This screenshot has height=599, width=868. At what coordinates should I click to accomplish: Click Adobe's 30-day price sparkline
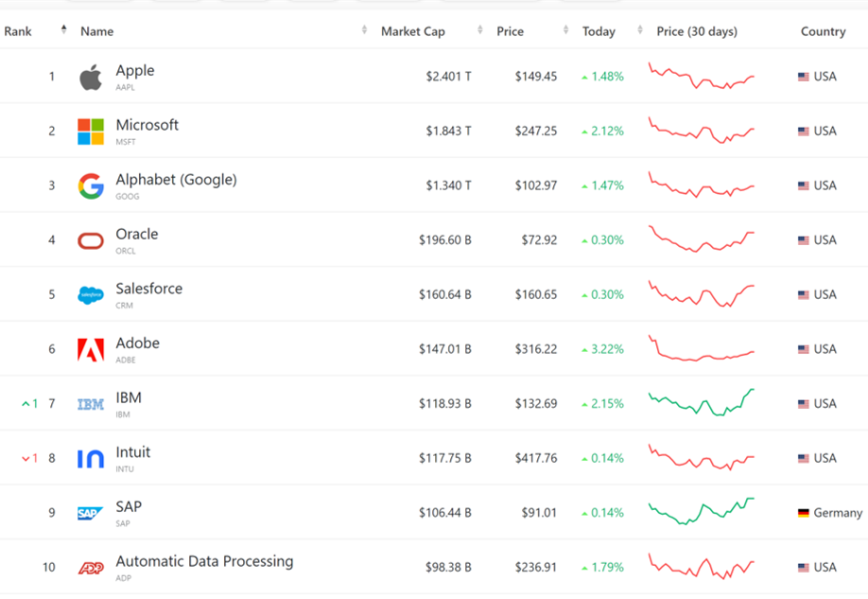702,348
